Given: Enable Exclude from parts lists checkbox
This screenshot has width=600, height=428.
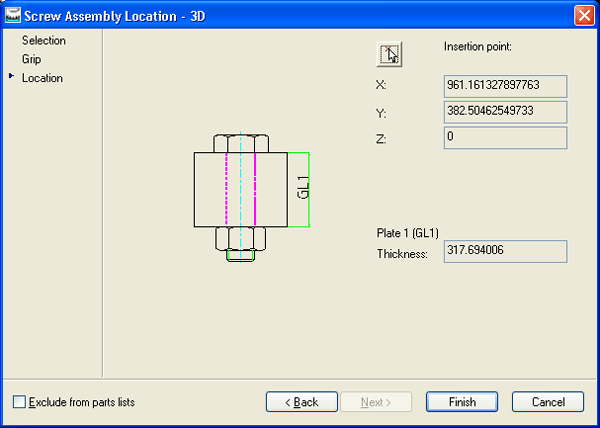Looking at the screenshot, I should [20, 402].
